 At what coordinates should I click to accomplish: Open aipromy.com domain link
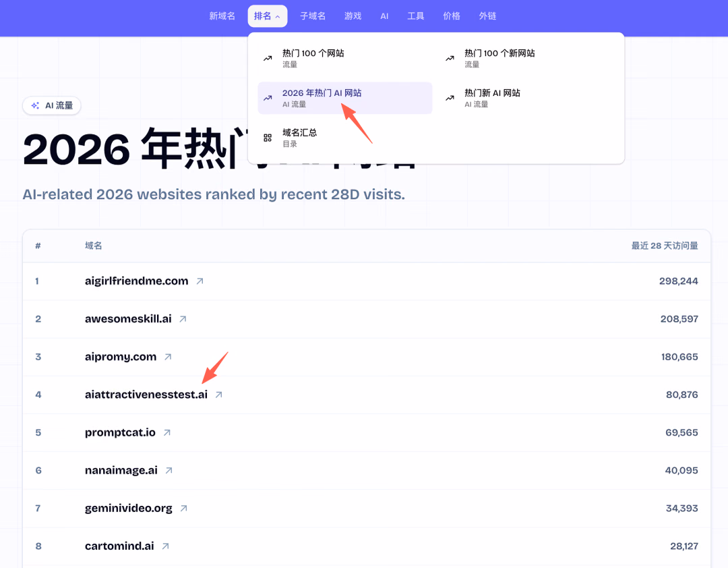pos(121,357)
